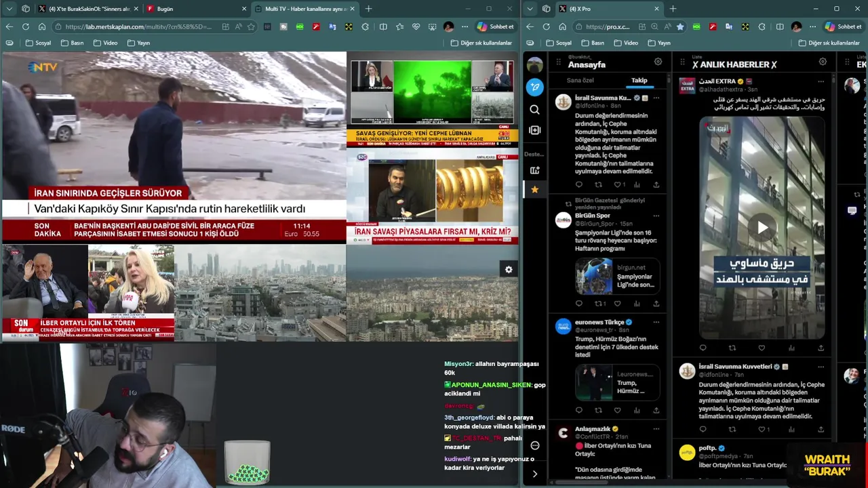Open the X Pro compose post icon

[535, 87]
